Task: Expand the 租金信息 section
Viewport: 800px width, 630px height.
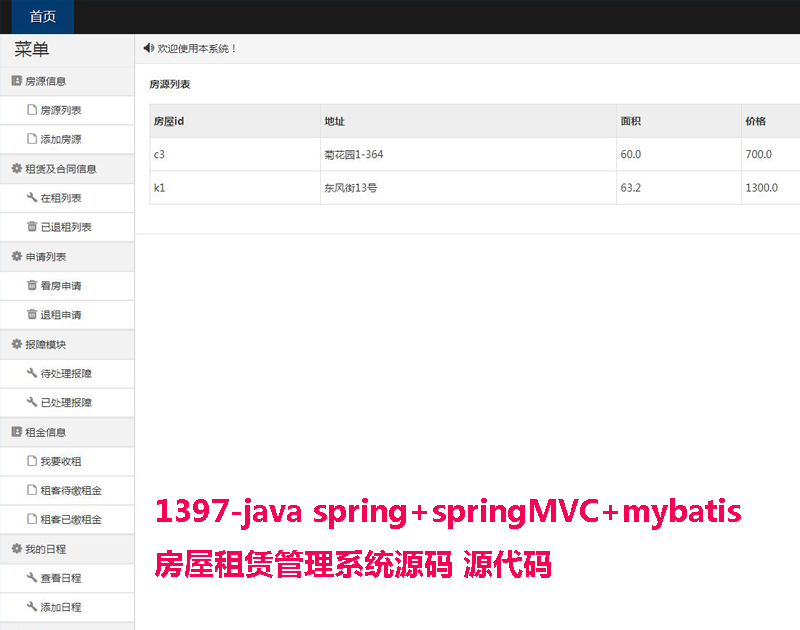Action: click(x=67, y=432)
